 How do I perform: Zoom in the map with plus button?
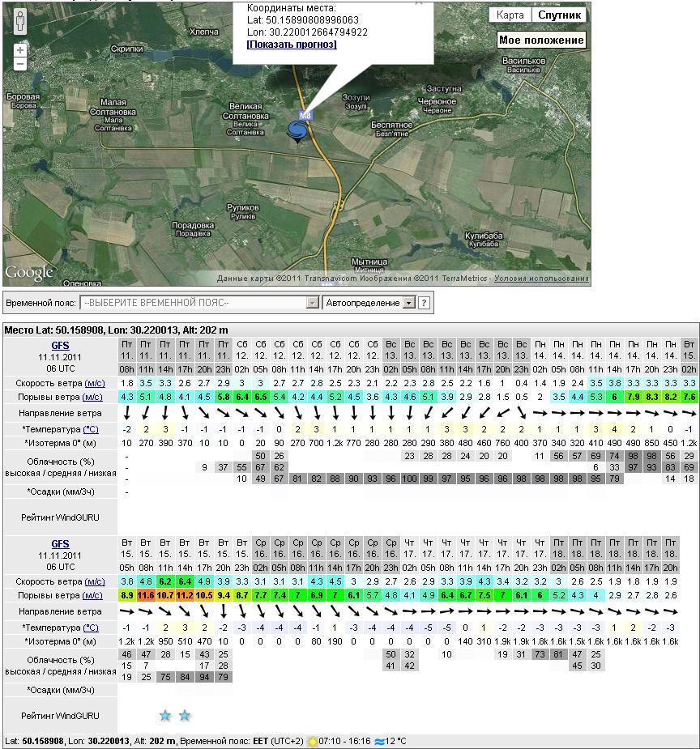(19, 50)
